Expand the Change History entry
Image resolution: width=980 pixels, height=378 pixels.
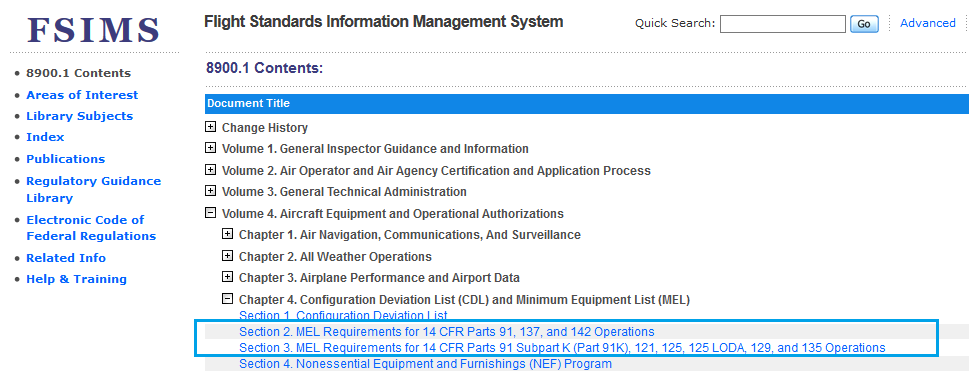(211, 127)
